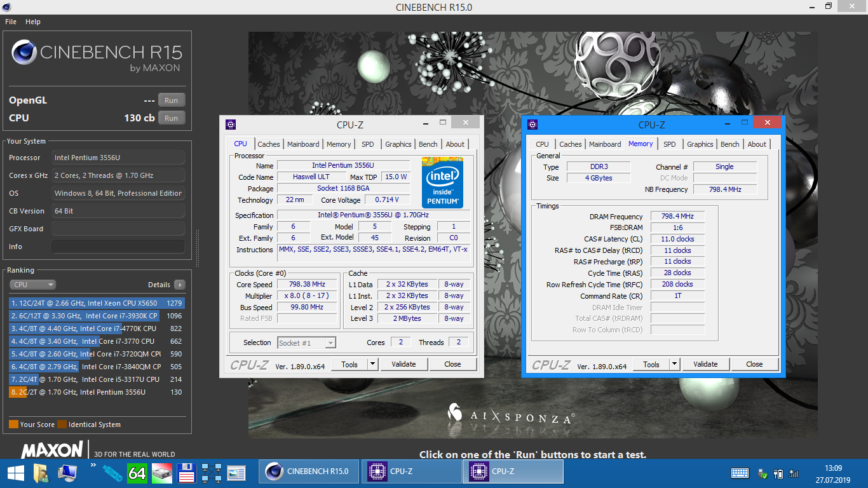Open Caches tab in left CPU-Z window
Image resolution: width=868 pixels, height=488 pixels.
[x=269, y=144]
